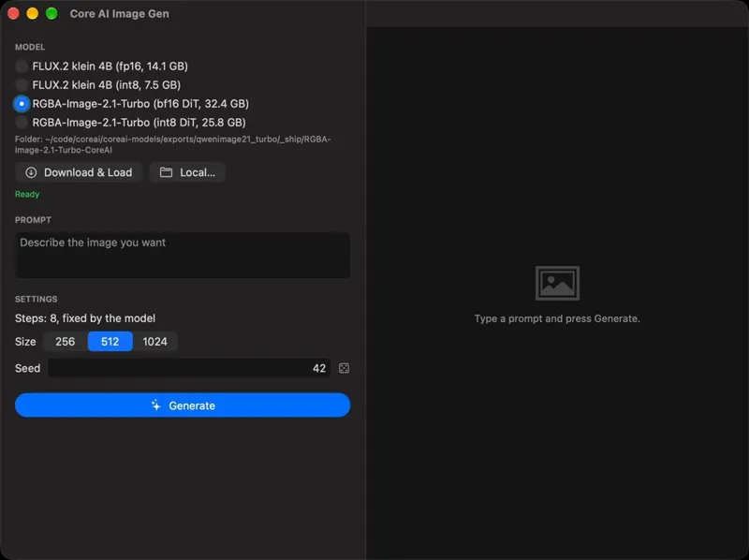The width and height of the screenshot is (749, 560).
Task: Click the 'Core AI Image Gen' window title
Action: pyautogui.click(x=120, y=14)
